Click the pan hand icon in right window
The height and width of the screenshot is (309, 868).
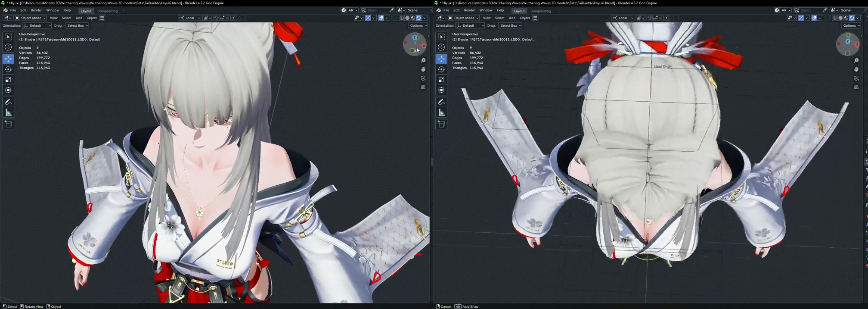click(856, 69)
